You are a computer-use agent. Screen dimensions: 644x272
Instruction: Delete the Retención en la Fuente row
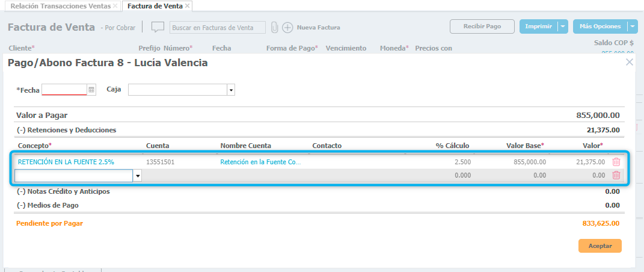point(616,162)
